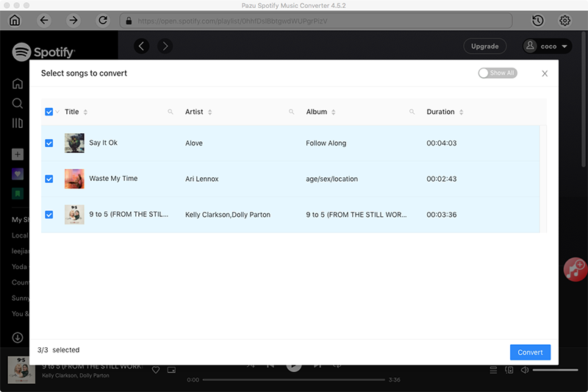Click the Convert button

click(530, 352)
